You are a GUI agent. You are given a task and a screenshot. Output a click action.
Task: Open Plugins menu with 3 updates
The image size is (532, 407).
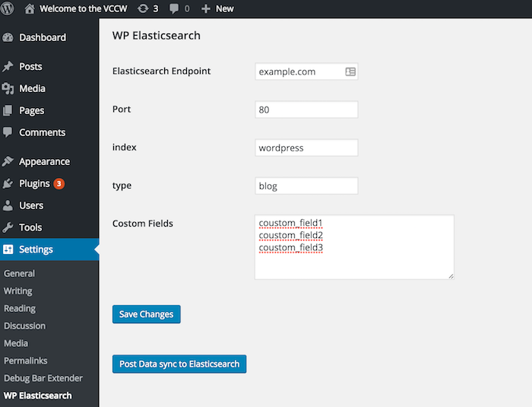[34, 183]
